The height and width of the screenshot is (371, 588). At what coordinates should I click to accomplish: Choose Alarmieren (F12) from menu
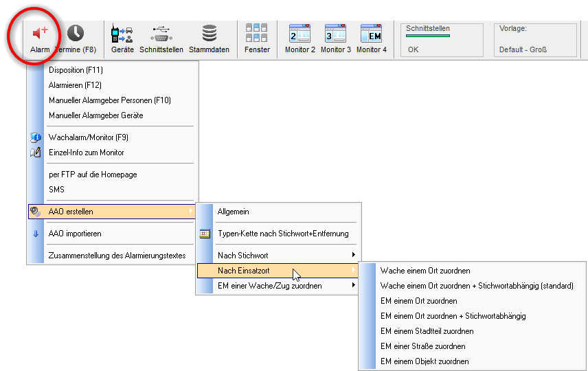[75, 85]
